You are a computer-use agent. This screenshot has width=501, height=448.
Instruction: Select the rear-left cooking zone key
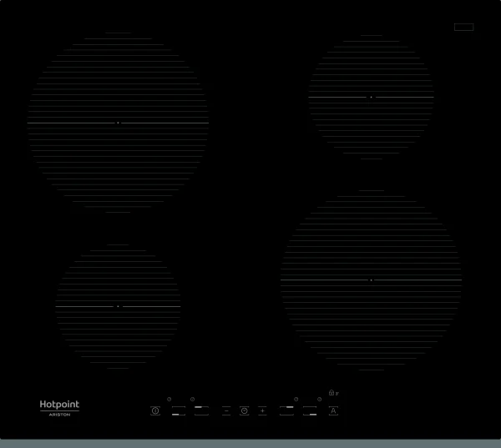[201, 410]
